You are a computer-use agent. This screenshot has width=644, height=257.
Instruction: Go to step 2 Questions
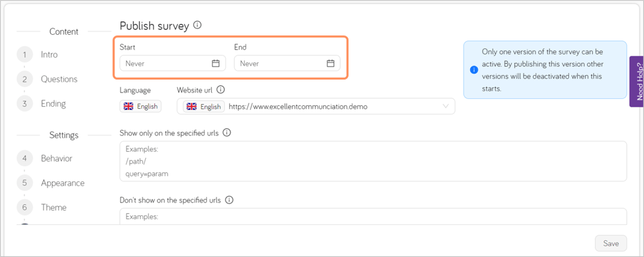tap(58, 79)
